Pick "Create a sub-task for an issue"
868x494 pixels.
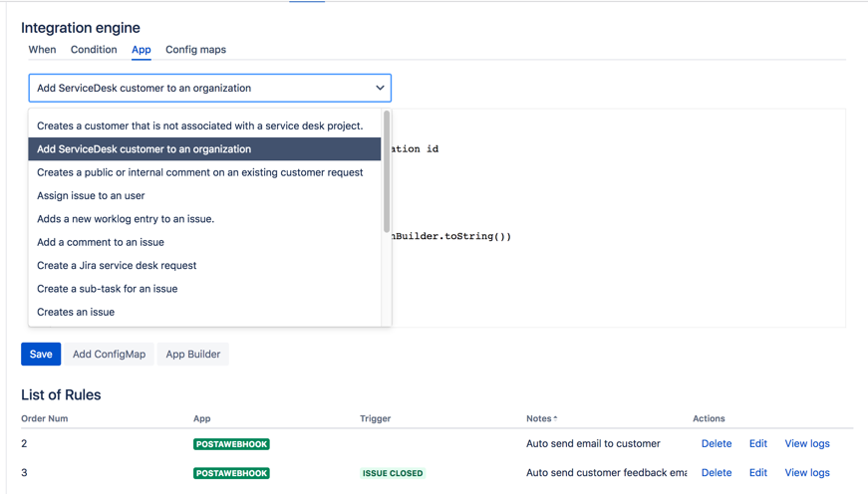coord(107,289)
